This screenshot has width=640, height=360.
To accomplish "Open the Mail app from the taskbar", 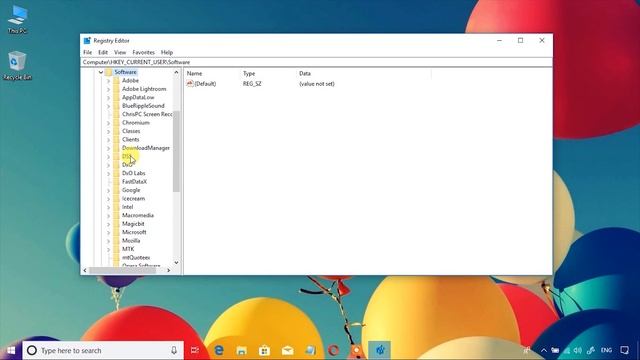I will (x=287, y=350).
